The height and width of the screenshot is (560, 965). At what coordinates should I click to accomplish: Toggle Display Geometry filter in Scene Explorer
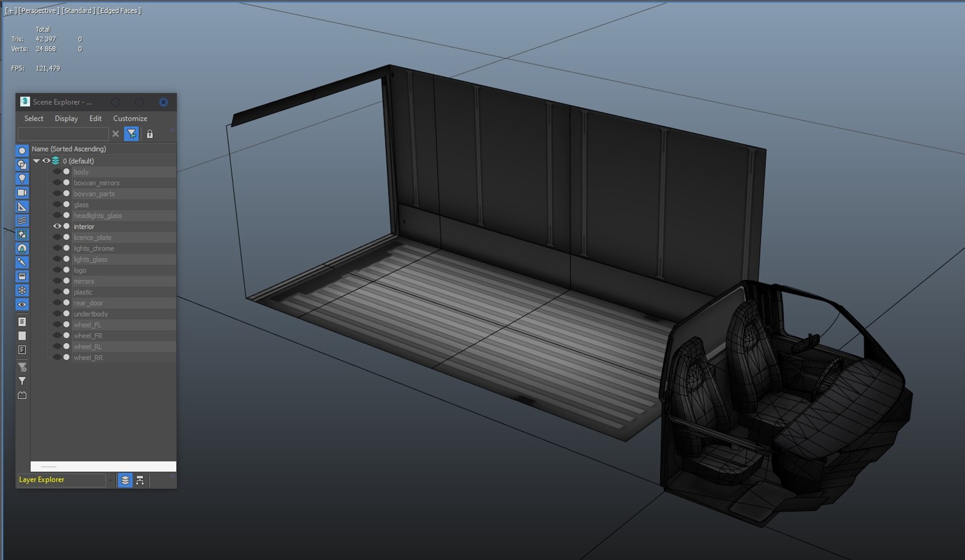[22, 151]
